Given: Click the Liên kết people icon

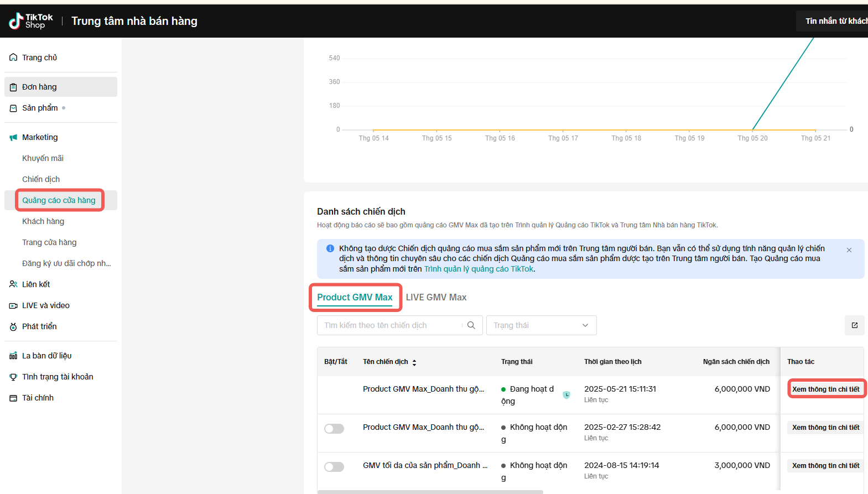Looking at the screenshot, I should point(13,284).
